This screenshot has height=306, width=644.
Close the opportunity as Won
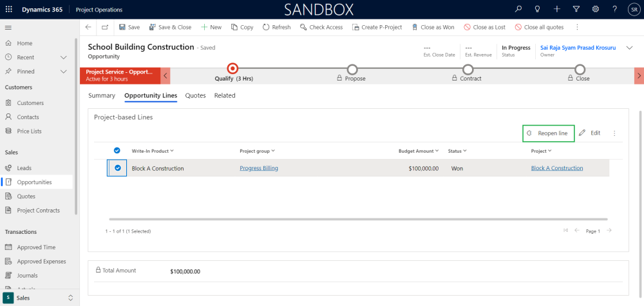pyautogui.click(x=433, y=27)
